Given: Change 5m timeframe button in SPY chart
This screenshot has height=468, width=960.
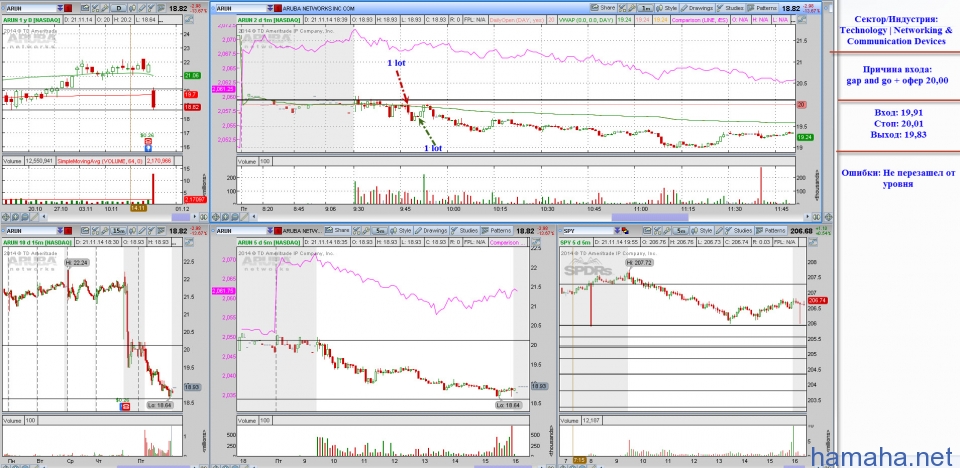Looking at the screenshot, I should (681, 230).
